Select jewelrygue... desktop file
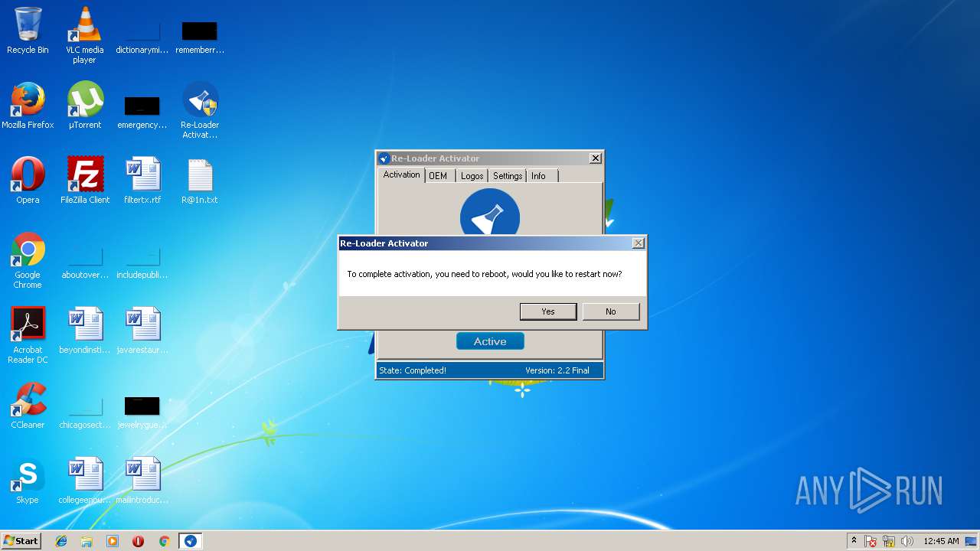 point(142,410)
